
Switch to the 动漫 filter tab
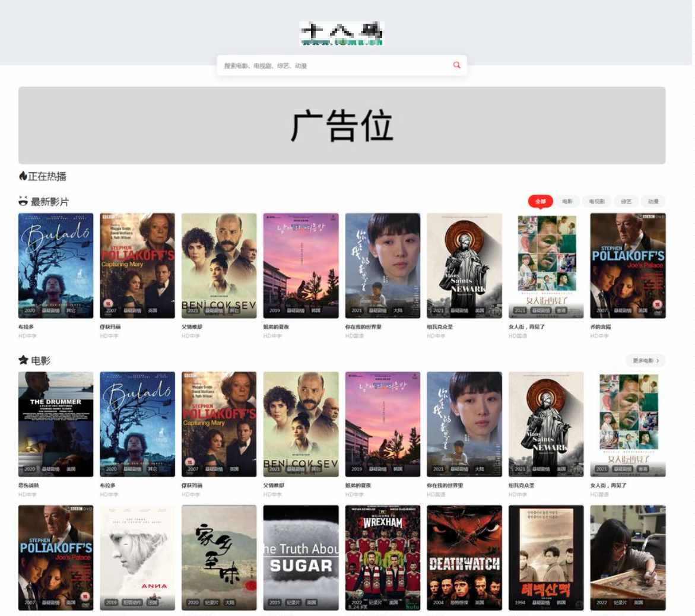coord(653,201)
